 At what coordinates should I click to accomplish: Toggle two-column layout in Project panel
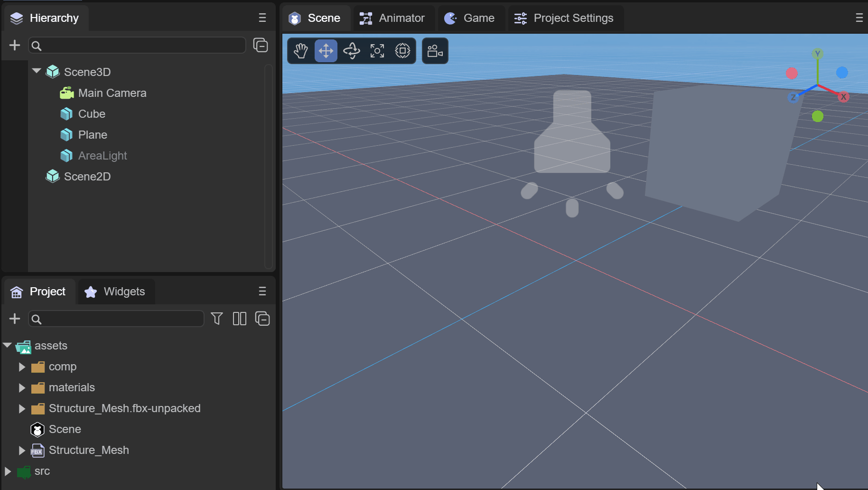point(240,319)
